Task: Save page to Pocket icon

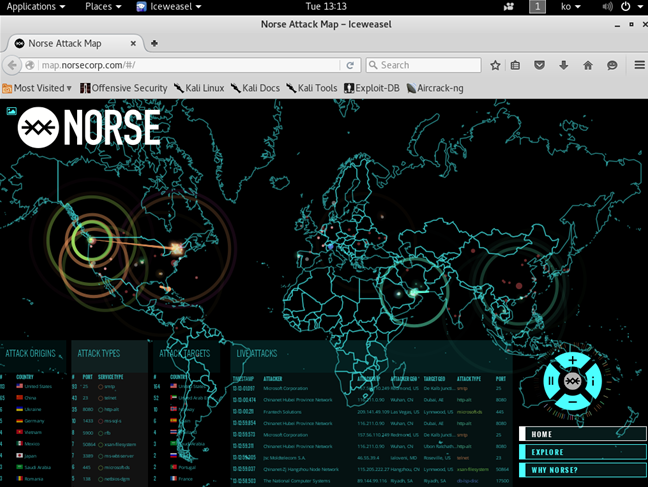Action: (x=539, y=65)
